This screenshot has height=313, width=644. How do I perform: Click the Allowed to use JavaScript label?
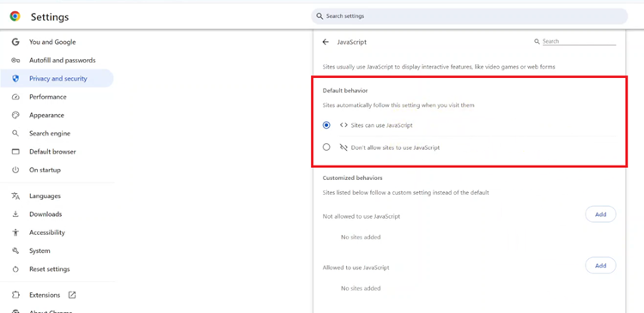[356, 268]
